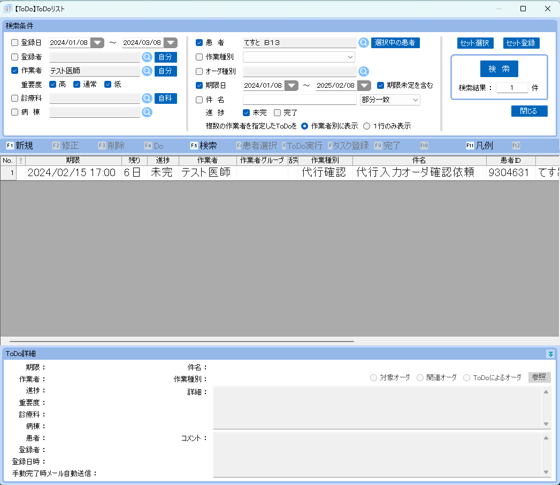560x485 pixels.
Task: Click 自分 button beside 作業者
Action: (165, 71)
